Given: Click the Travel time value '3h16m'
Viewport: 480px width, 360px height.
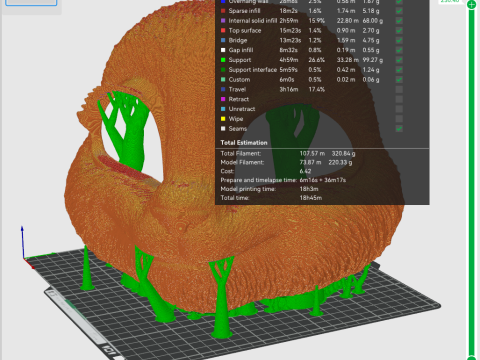Looking at the screenshot, I should 289,89.
